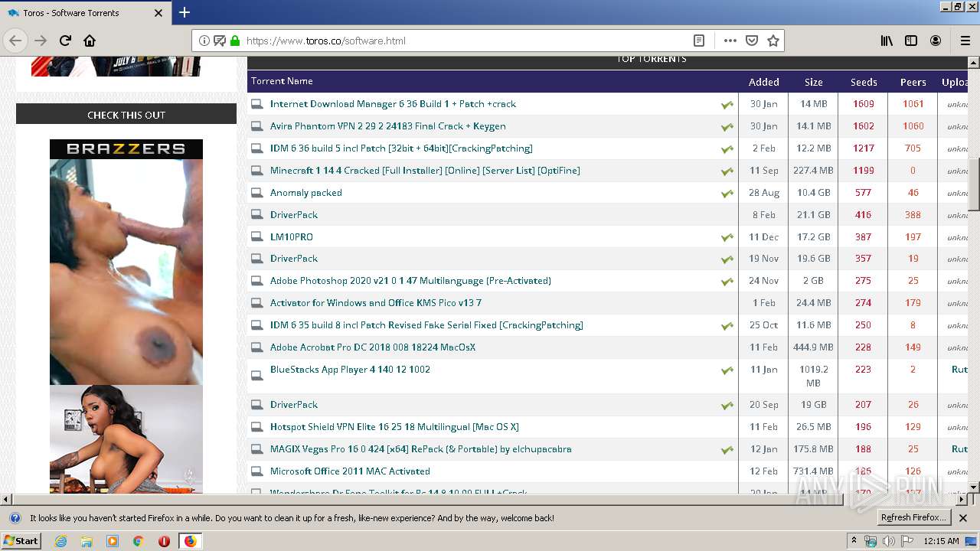Show sidebars icon in toolbar
The height and width of the screenshot is (551, 980).
(x=911, y=41)
